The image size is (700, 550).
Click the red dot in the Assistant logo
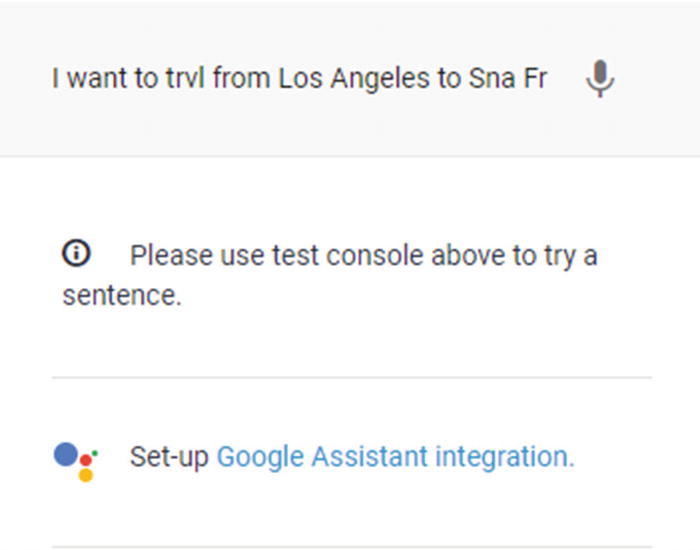tap(86, 460)
